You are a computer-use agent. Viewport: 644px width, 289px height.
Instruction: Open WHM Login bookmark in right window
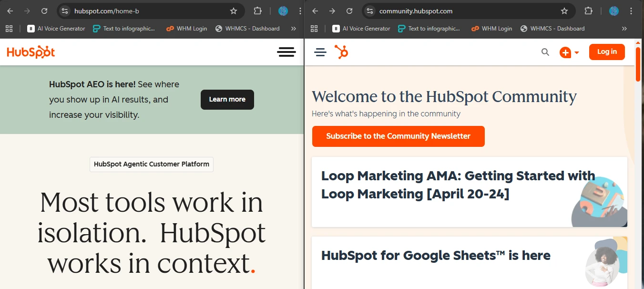(491, 29)
